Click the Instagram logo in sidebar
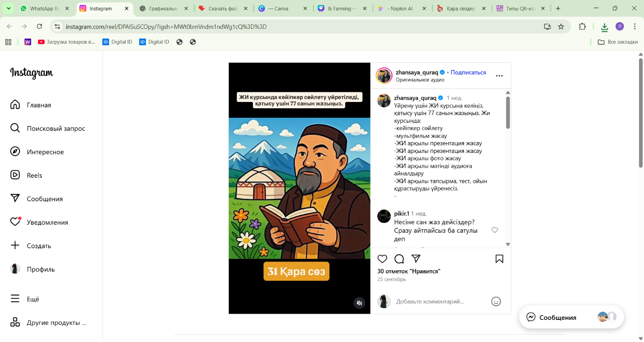Viewport: 644px width, 342px height. 32,73
